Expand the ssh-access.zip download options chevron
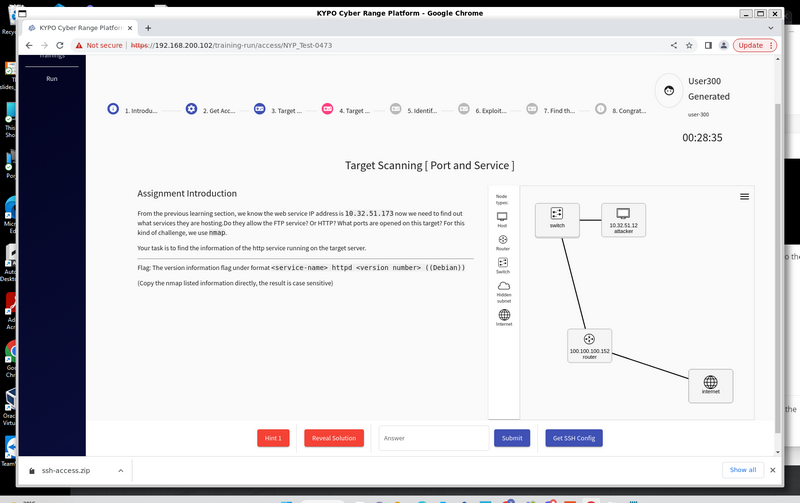 121,470
